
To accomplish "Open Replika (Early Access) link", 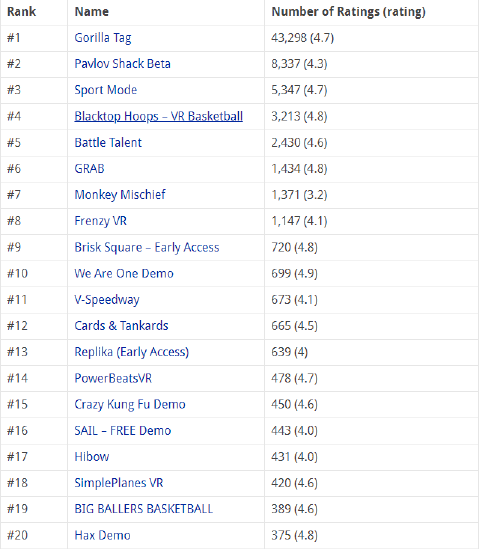I will pyautogui.click(x=131, y=352).
